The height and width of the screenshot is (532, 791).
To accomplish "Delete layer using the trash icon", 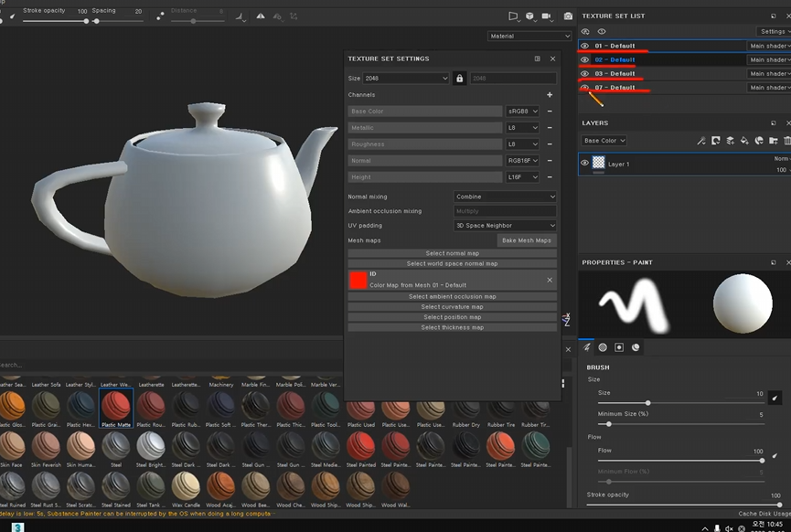I will click(x=787, y=141).
